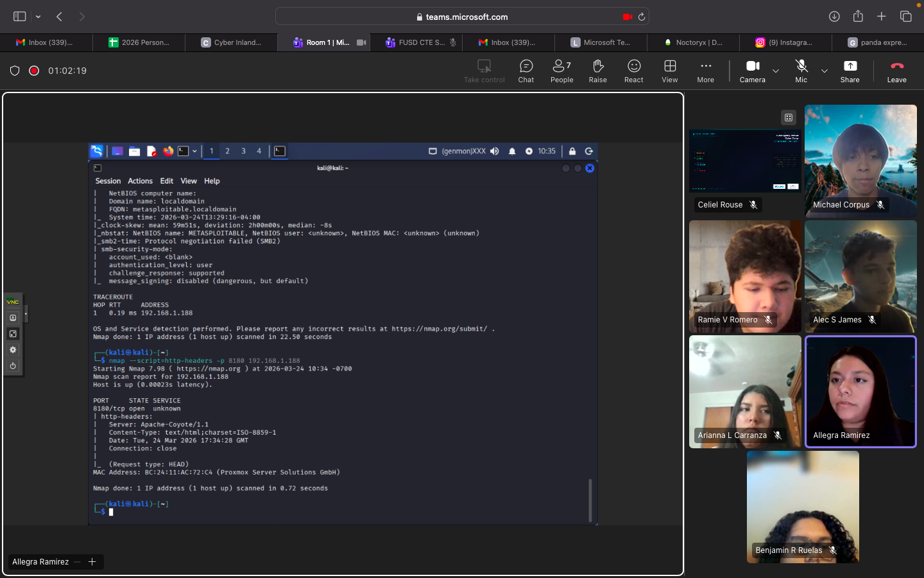
Task: Open the Safari sidebar dropdown chevron
Action: coord(38,17)
